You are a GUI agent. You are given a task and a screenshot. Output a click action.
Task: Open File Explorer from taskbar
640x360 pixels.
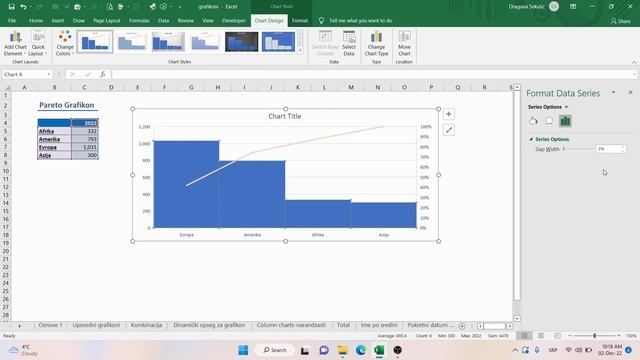[342, 350]
